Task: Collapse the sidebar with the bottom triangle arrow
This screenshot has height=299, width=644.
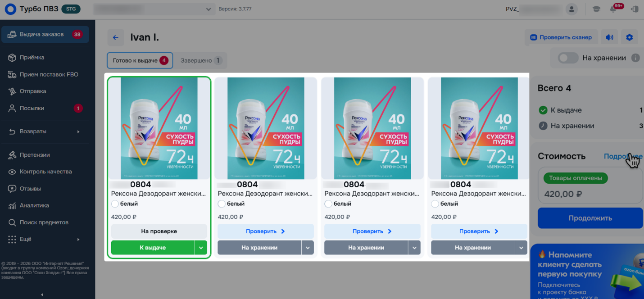Action: [42, 294]
